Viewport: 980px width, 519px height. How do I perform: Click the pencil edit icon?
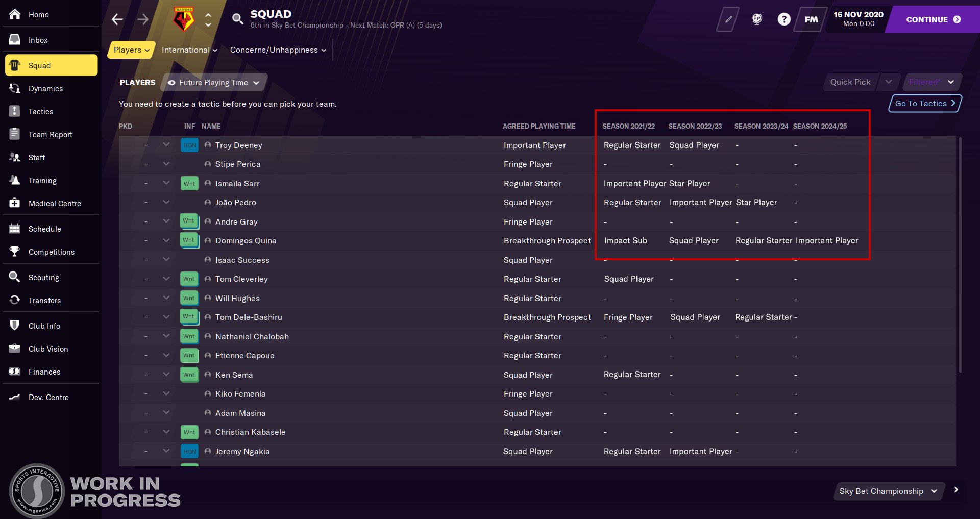[728, 19]
